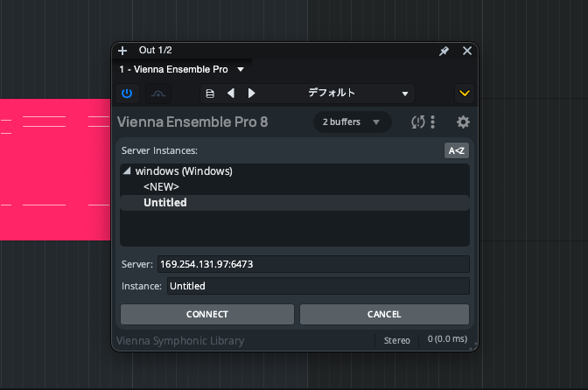This screenshot has height=390, width=588.
Task: Select the <NEW> instance entry
Action: pos(161,187)
